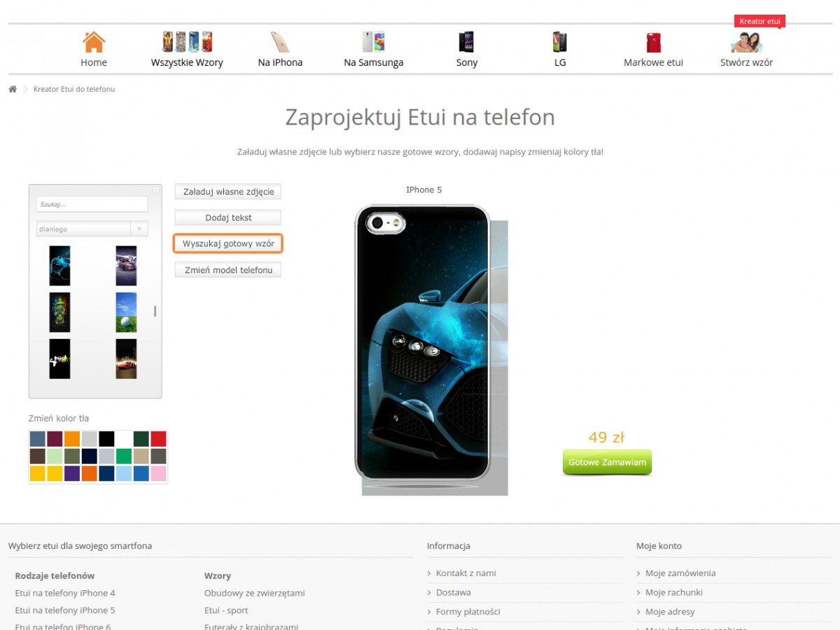Screen dimensions: 840x630
Task: Pick the red background color swatch
Action: point(158,439)
